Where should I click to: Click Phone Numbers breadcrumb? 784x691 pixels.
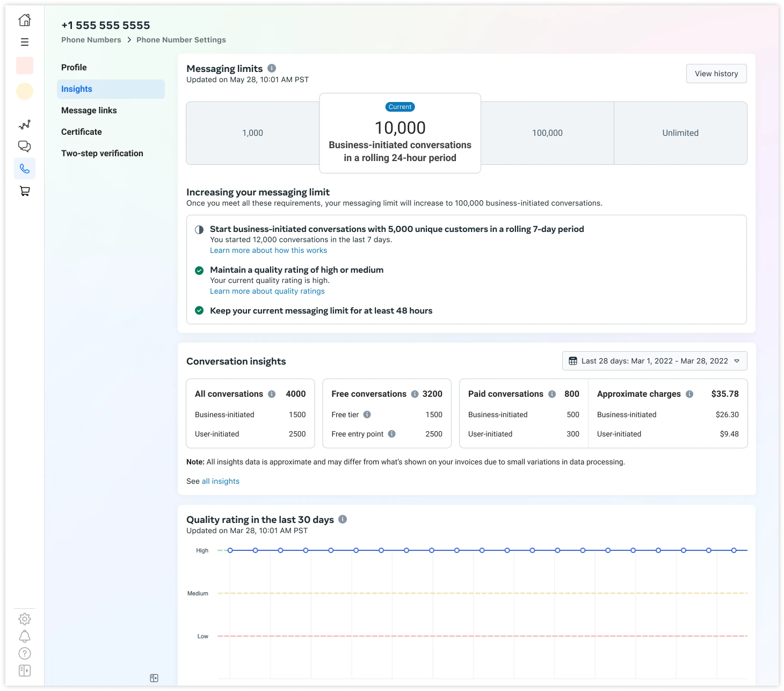[91, 40]
